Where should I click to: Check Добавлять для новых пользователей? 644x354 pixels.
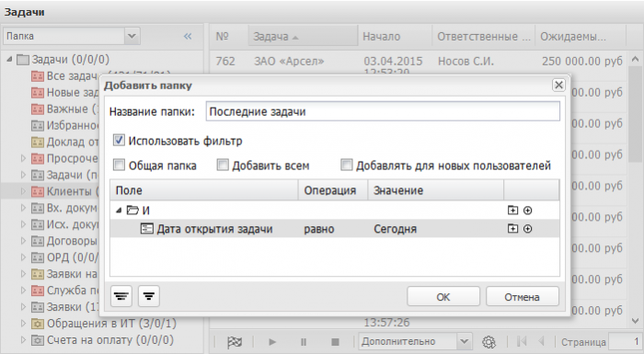tap(346, 166)
